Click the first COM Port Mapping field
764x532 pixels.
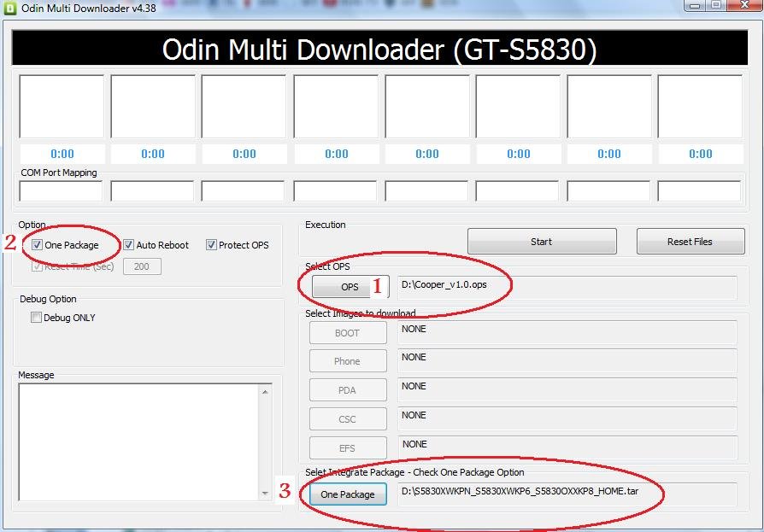[61, 190]
